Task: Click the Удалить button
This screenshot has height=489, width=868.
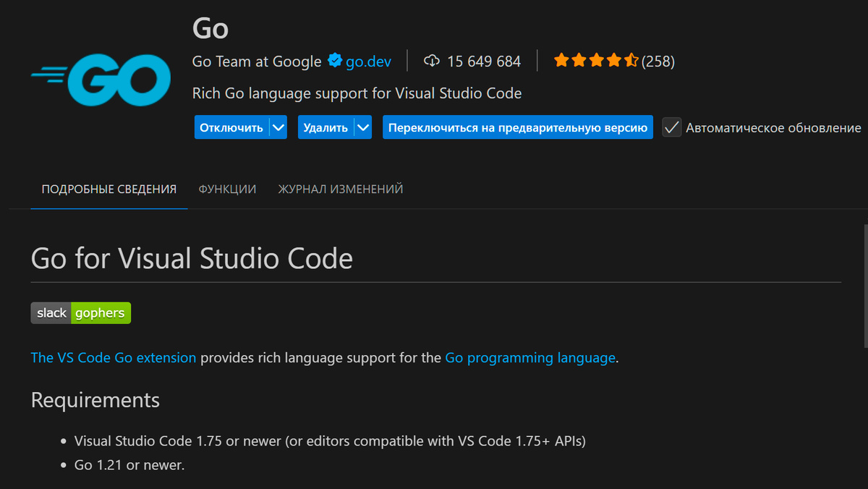Action: [325, 127]
